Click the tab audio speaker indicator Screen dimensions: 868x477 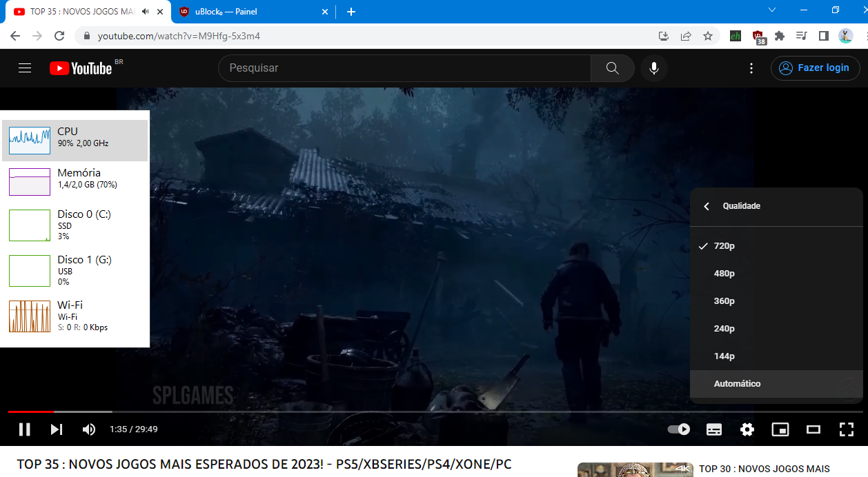145,12
